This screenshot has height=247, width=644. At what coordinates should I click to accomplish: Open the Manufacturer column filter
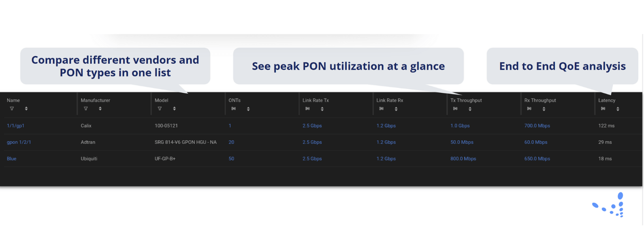[86, 108]
